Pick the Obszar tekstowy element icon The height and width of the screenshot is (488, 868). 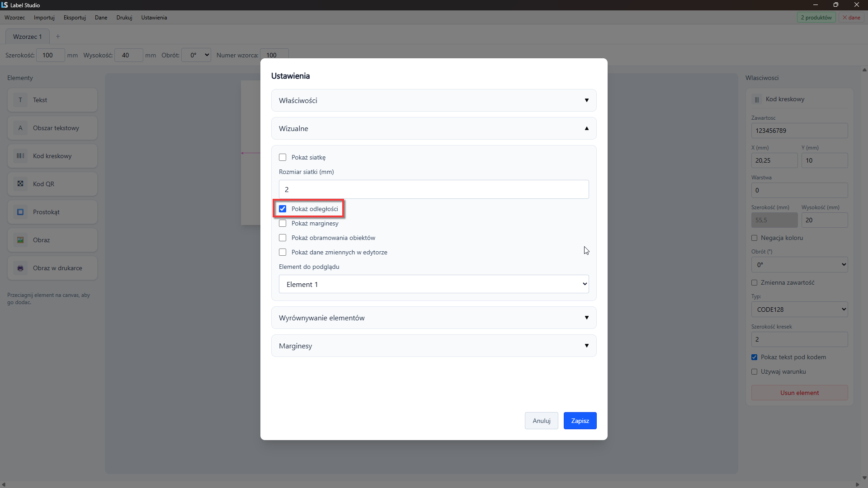(x=20, y=128)
